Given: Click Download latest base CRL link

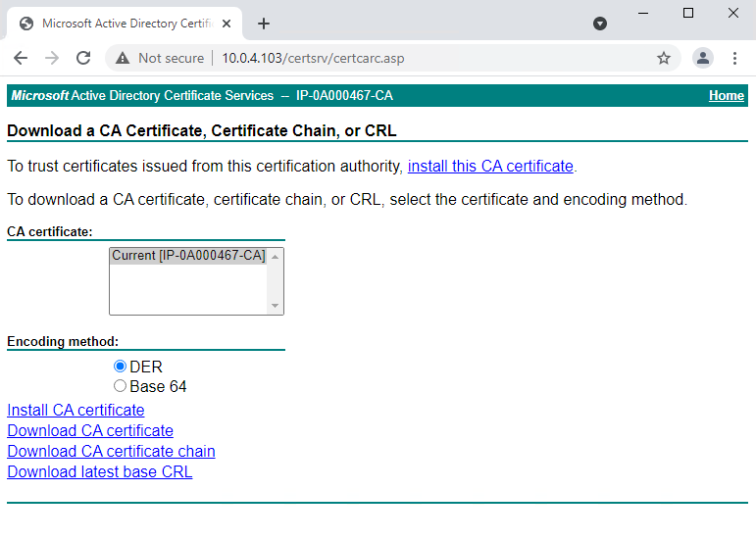Looking at the screenshot, I should [x=100, y=472].
